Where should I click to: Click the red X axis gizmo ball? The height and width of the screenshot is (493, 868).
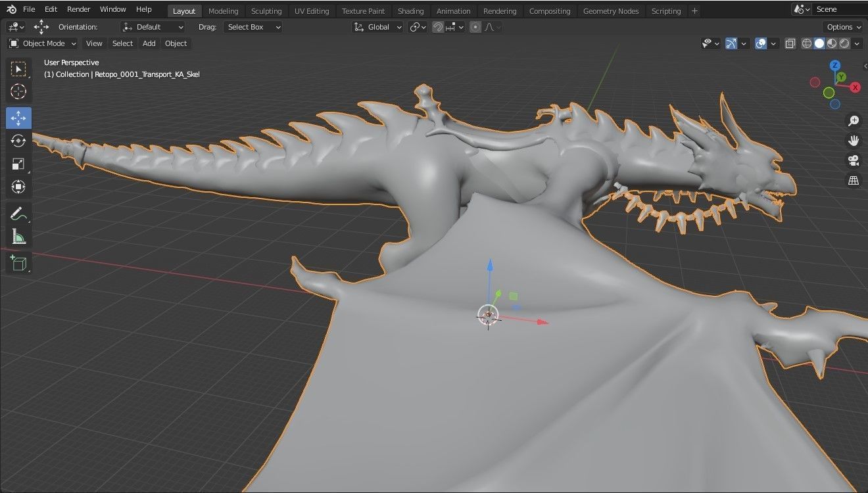856,87
